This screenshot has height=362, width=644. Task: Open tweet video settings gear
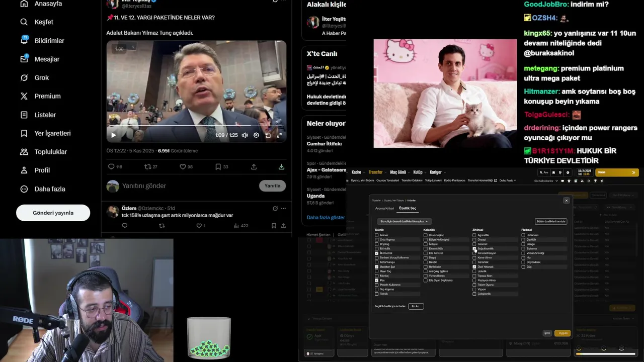(256, 135)
